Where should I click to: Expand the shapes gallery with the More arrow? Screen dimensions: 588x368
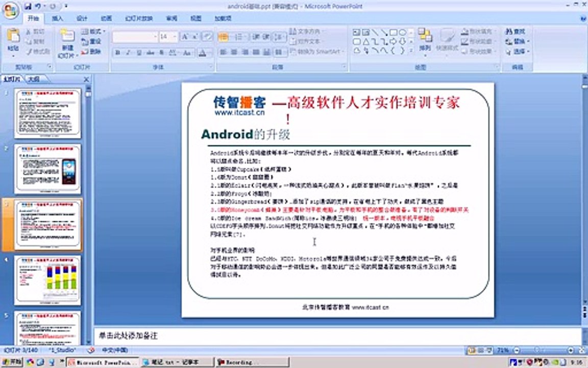point(411,50)
